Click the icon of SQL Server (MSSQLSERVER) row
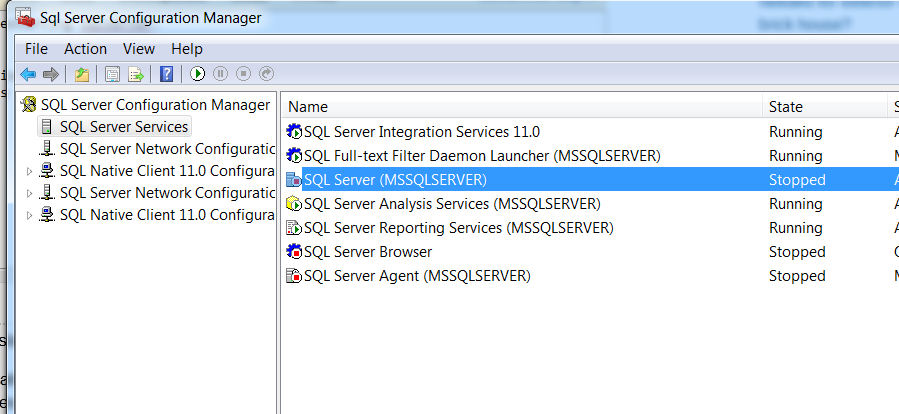This screenshot has width=899, height=414. 294,180
